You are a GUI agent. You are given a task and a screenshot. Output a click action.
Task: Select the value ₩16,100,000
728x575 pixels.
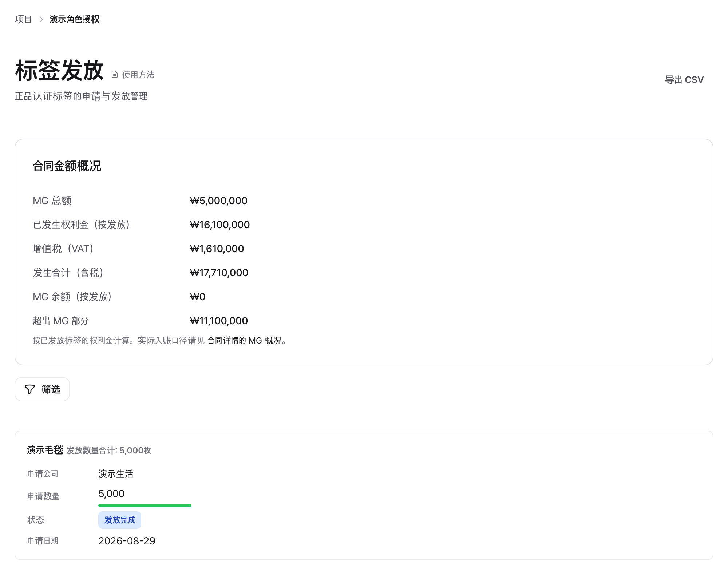tap(220, 225)
